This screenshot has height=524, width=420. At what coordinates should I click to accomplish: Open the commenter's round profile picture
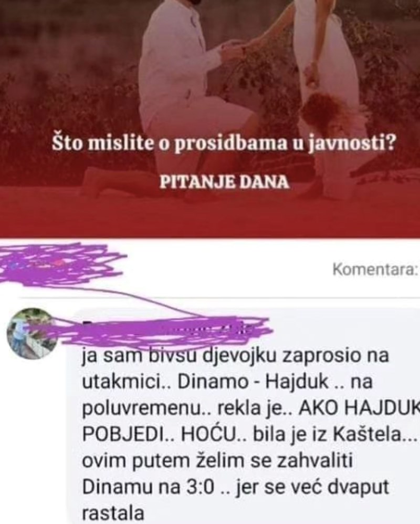click(32, 333)
